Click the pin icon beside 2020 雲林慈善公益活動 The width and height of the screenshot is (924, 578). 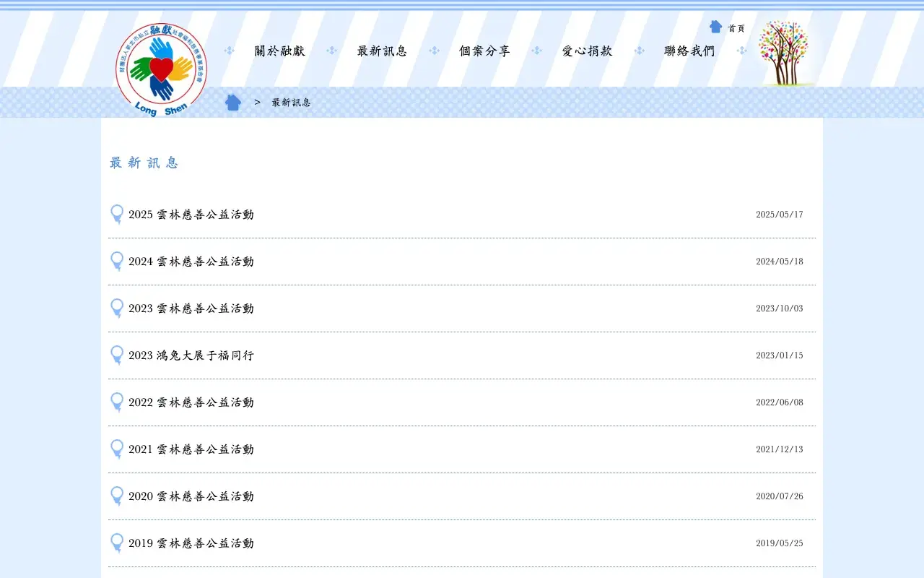(117, 496)
